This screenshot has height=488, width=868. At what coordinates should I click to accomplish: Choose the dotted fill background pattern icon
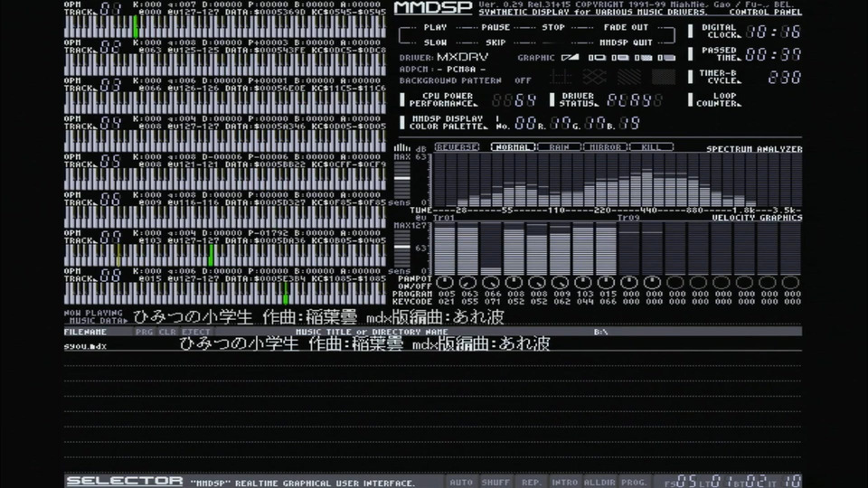(664, 77)
